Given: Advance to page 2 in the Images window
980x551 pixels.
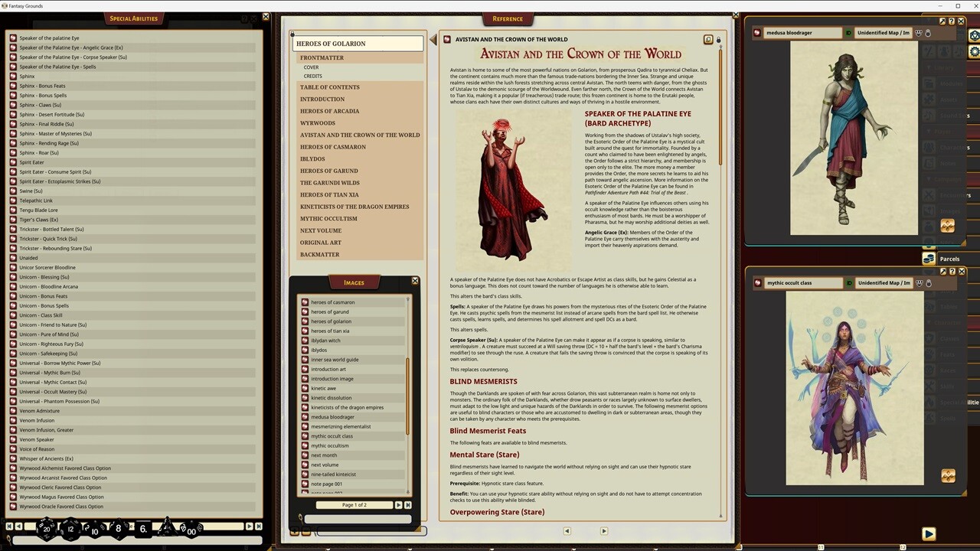Looking at the screenshot, I should [x=399, y=504].
